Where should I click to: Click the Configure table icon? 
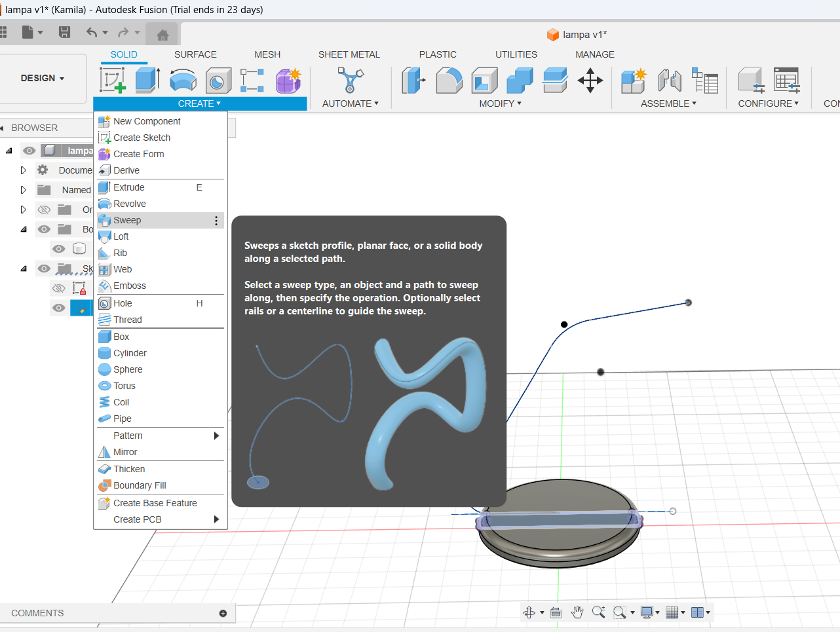click(786, 80)
